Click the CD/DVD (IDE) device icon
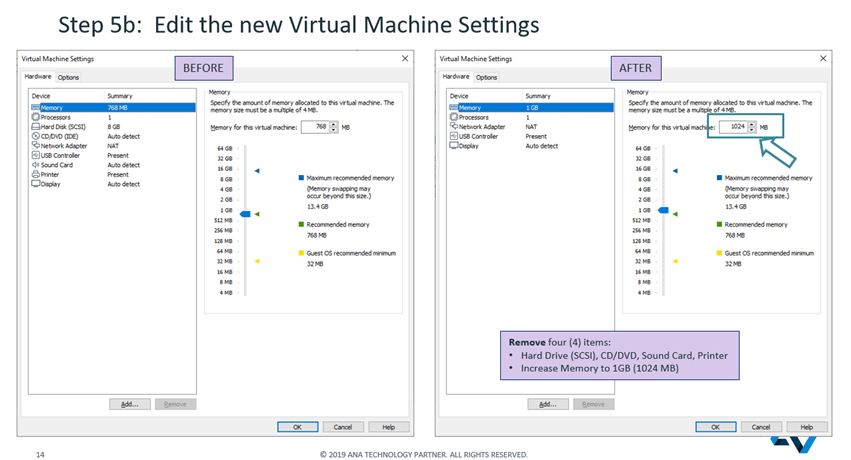The width and height of the screenshot is (851, 460). (x=35, y=136)
